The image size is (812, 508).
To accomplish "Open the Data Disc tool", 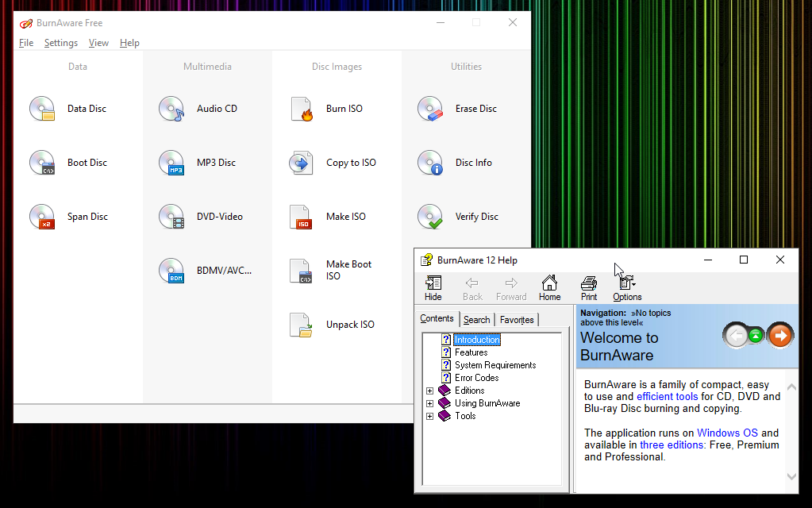I will tap(67, 109).
